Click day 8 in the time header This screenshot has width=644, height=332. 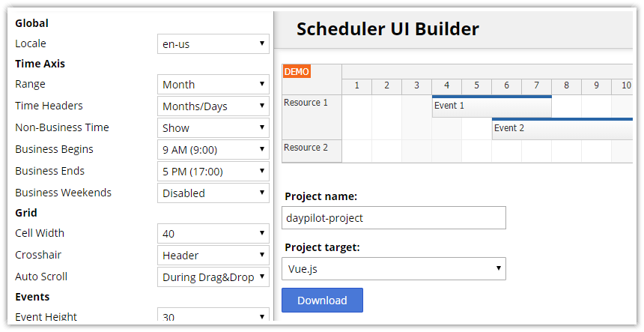pyautogui.click(x=566, y=86)
